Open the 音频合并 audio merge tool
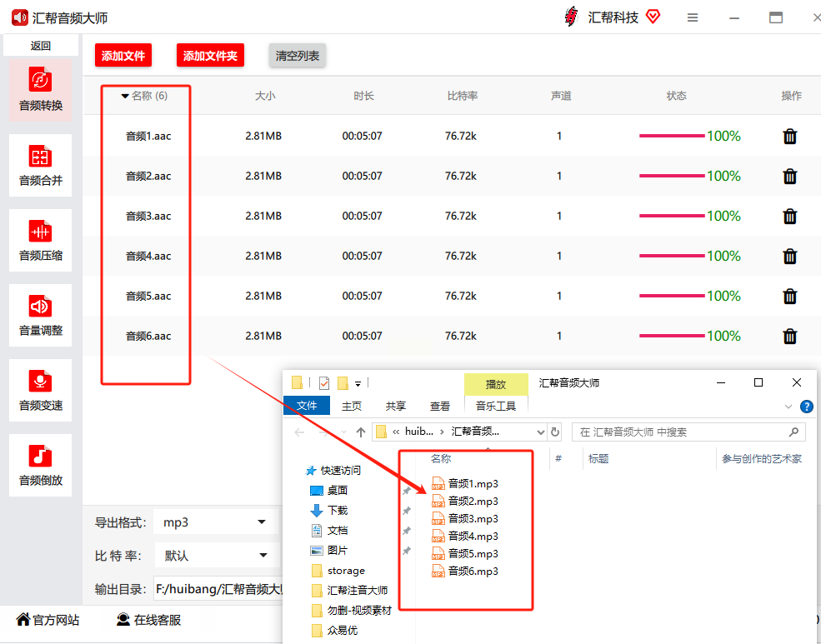 tap(40, 165)
